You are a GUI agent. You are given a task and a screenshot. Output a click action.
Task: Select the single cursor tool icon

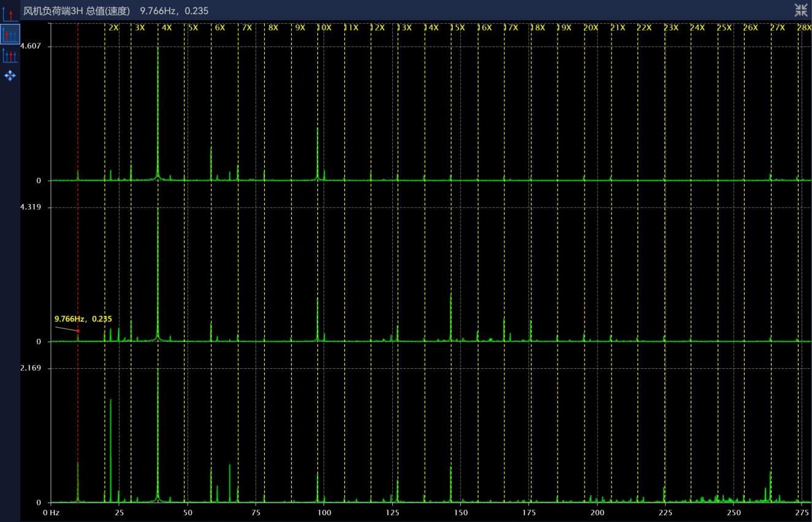[x=10, y=13]
